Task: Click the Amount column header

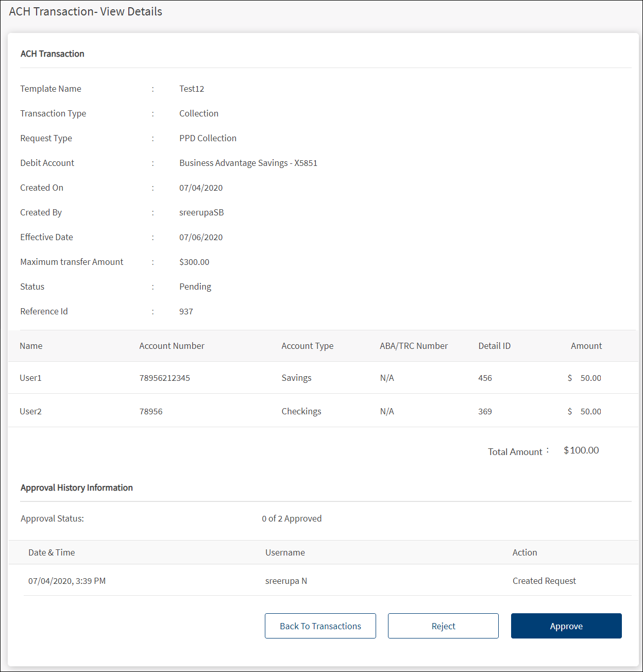Action: (x=586, y=346)
